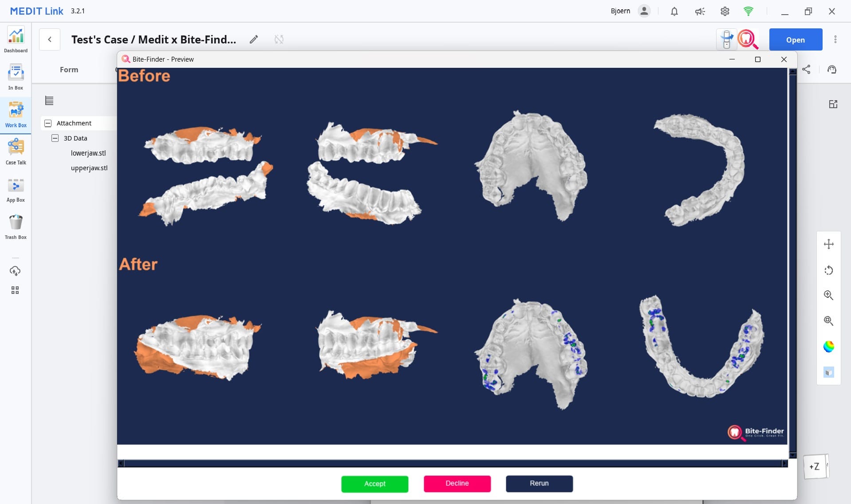This screenshot has width=851, height=504.
Task: Collapse the 3D Data node
Action: click(55, 138)
